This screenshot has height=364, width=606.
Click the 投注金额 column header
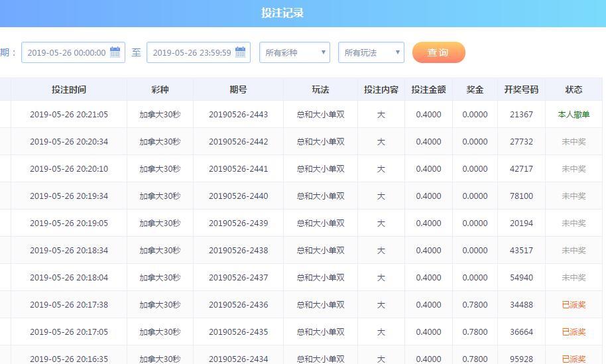[428, 90]
